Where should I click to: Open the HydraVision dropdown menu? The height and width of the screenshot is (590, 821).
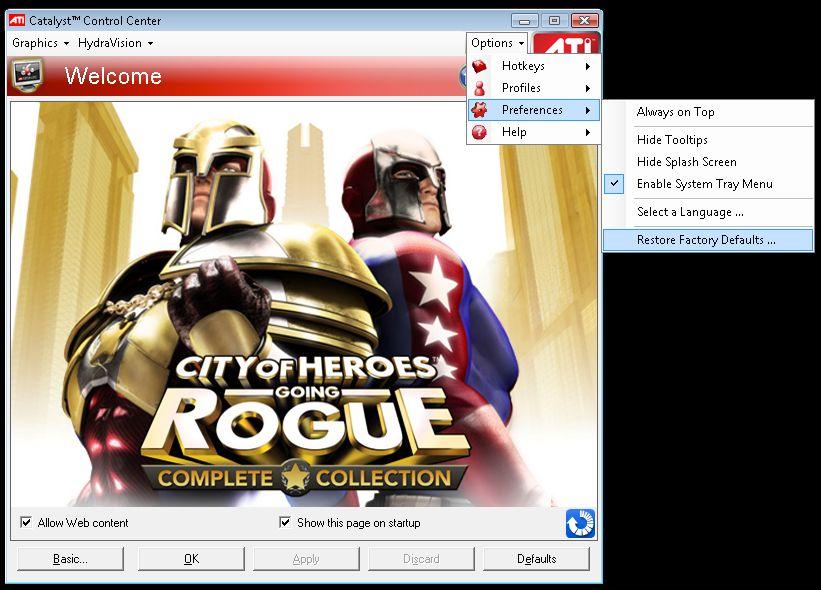(115, 43)
